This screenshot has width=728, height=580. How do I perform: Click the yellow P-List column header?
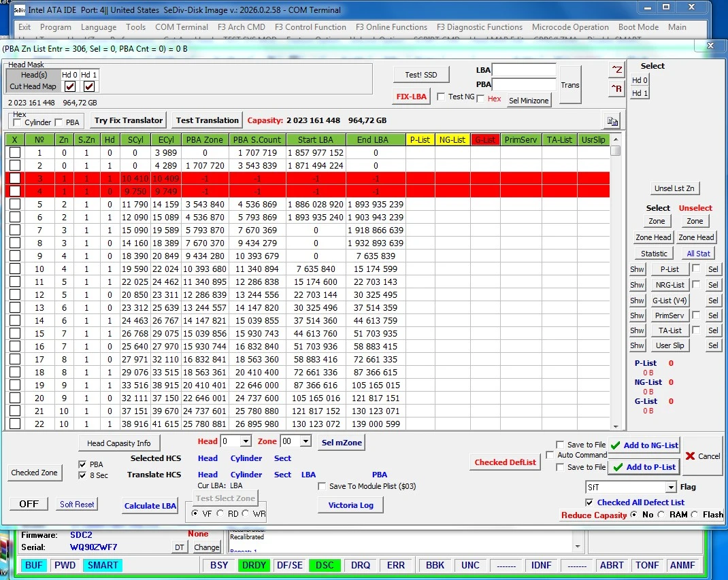tap(420, 139)
